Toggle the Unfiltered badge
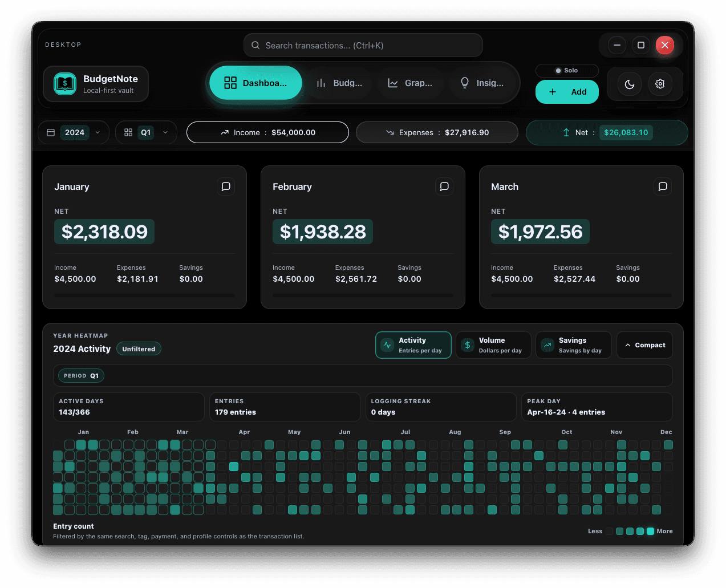Image resolution: width=726 pixels, height=588 pixels. (139, 349)
